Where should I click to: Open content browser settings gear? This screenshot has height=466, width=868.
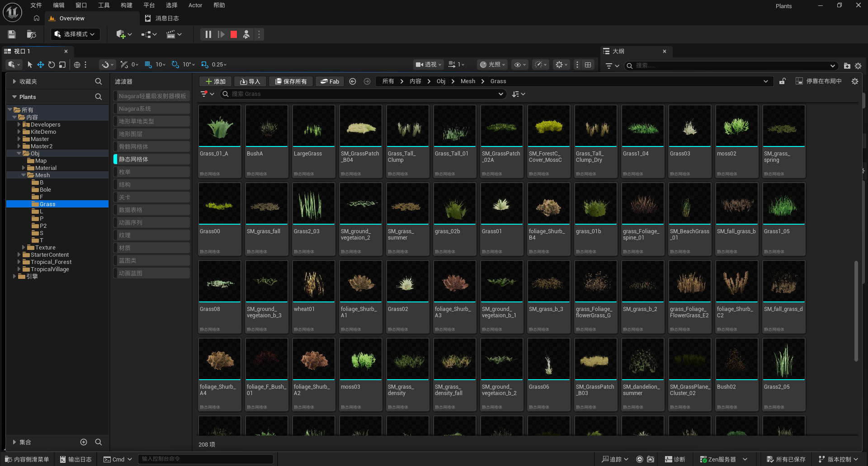[855, 81]
